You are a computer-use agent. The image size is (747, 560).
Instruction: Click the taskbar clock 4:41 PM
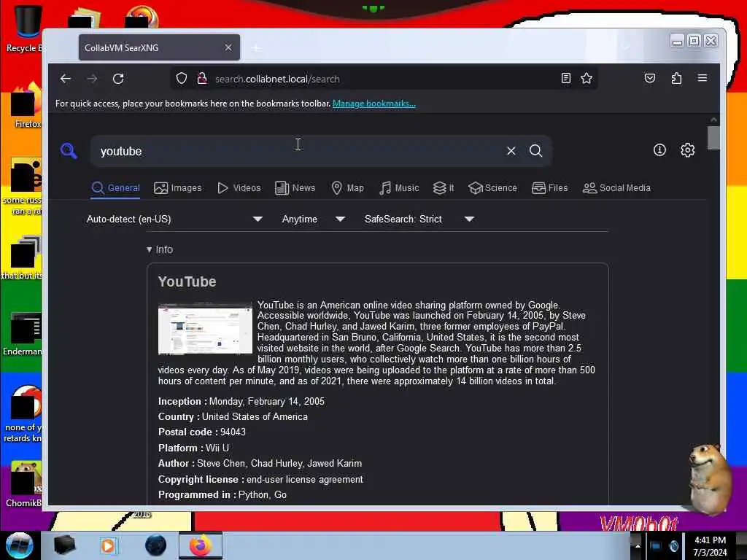[710, 546]
